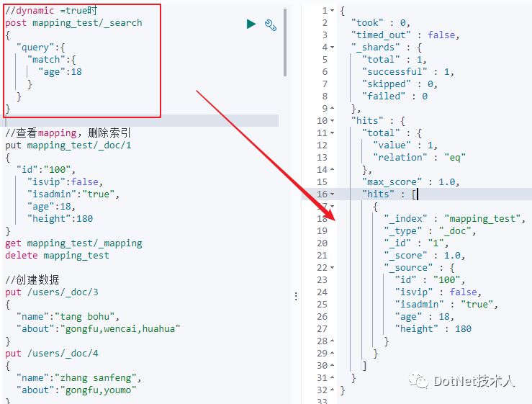Select the "delete mapping_test" request line
Image resolution: width=532 pixels, height=404 pixels.
pyautogui.click(x=57, y=256)
